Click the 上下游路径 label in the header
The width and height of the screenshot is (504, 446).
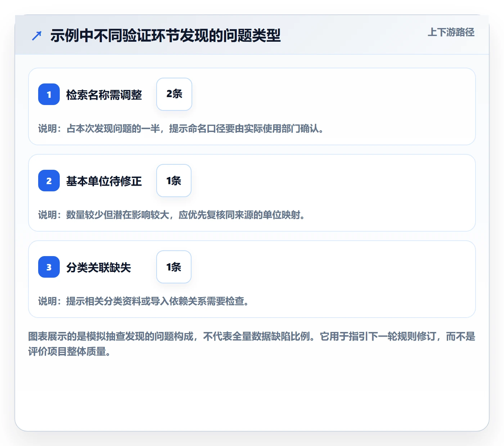[x=451, y=32]
